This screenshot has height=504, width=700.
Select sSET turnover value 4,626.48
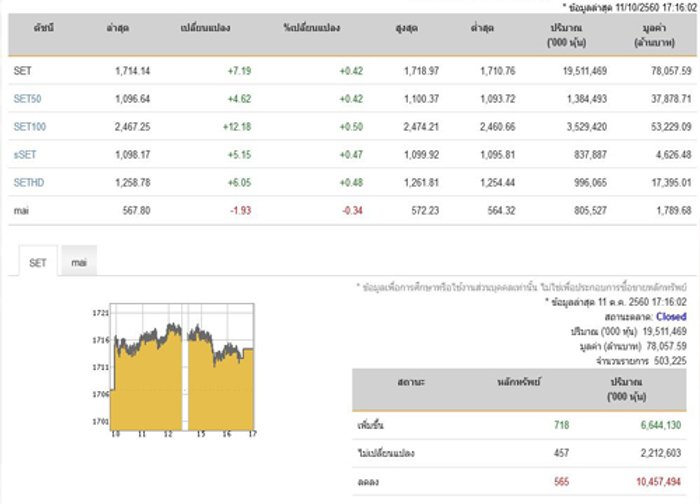[674, 155]
